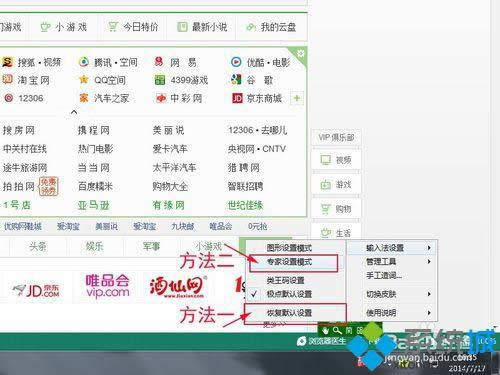Open 手工造词... from the menu
This screenshot has height=375, width=500.
click(384, 276)
